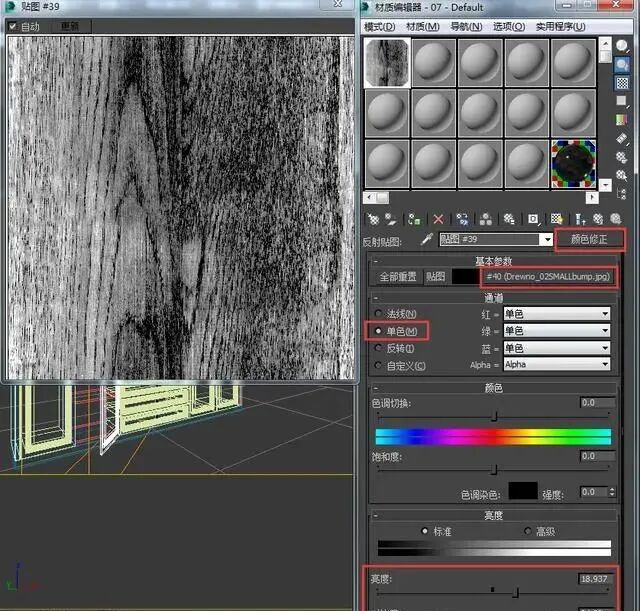The height and width of the screenshot is (611, 640).
Task: Open the 绿 channel dropdown
Action: 557,330
